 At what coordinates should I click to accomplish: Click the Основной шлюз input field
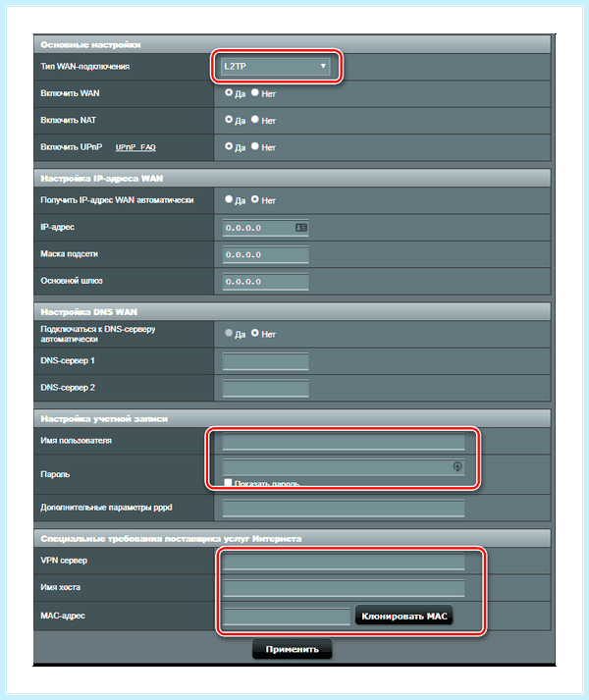(x=266, y=281)
